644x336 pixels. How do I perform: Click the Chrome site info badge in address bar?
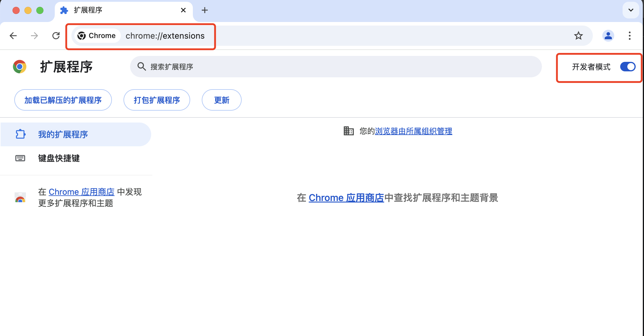97,36
